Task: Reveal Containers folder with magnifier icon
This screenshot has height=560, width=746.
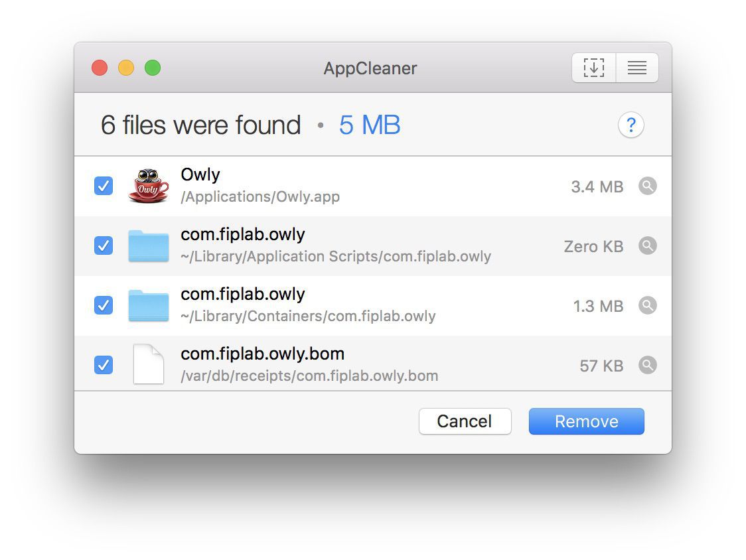Action: click(x=648, y=305)
